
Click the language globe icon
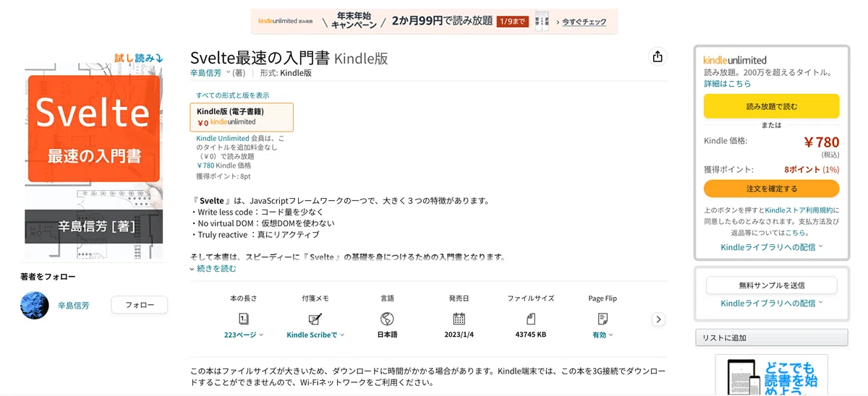[x=387, y=319]
